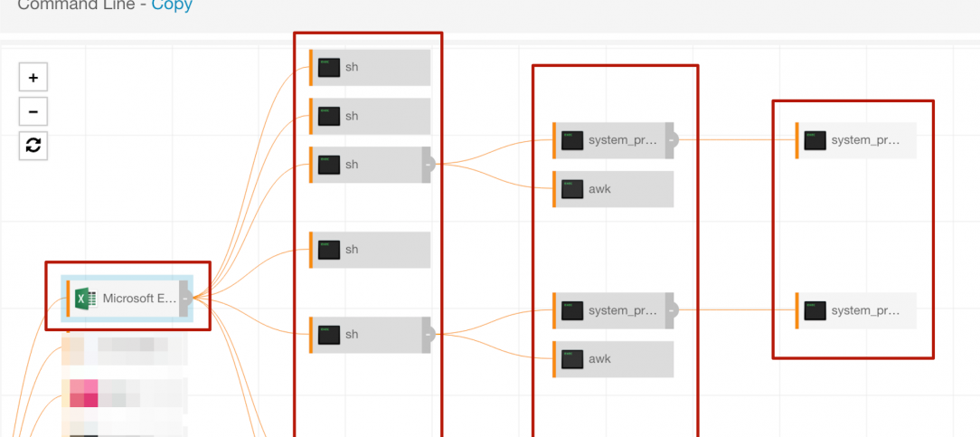Image resolution: width=980 pixels, height=437 pixels.
Task: Click terminal icon on the upper rightmost system_pr node
Action: 815,140
